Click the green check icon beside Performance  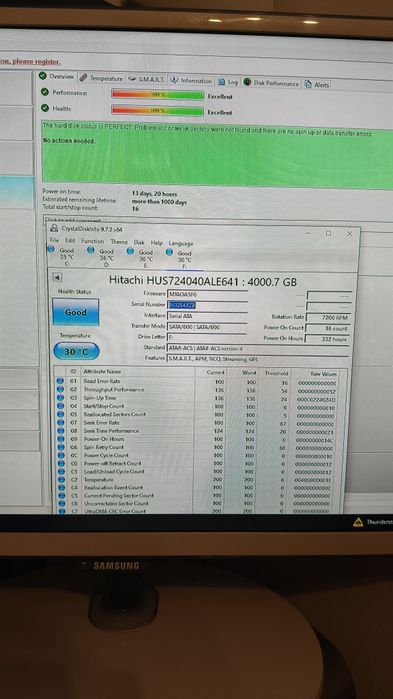(45, 92)
